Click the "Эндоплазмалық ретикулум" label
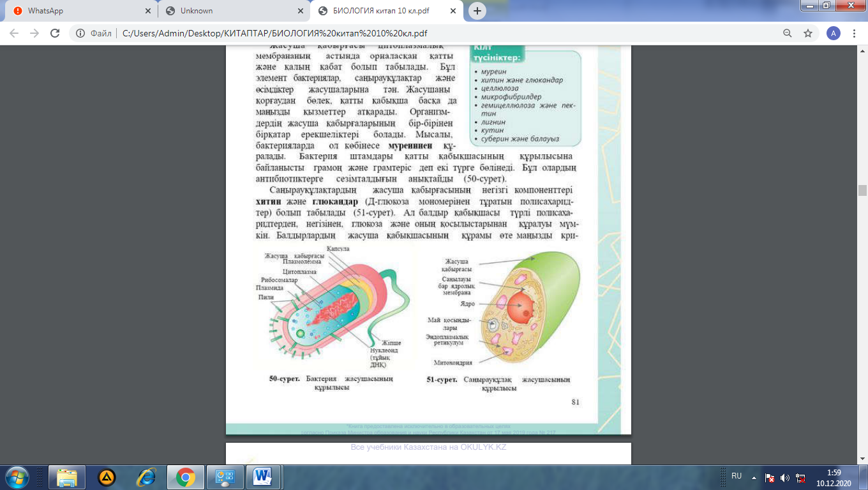Viewport: 868px width, 490px height. [x=449, y=339]
